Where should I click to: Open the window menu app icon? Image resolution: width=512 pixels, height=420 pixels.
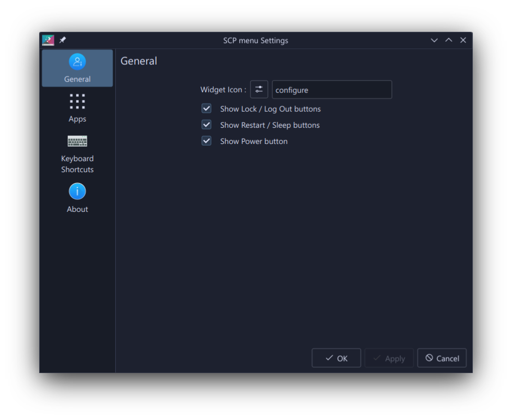[x=48, y=40]
